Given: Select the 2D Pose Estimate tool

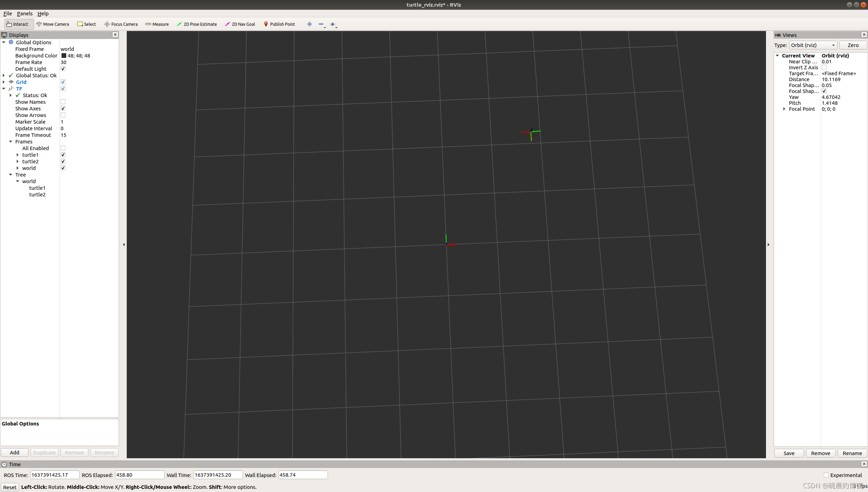Looking at the screenshot, I should [x=197, y=24].
